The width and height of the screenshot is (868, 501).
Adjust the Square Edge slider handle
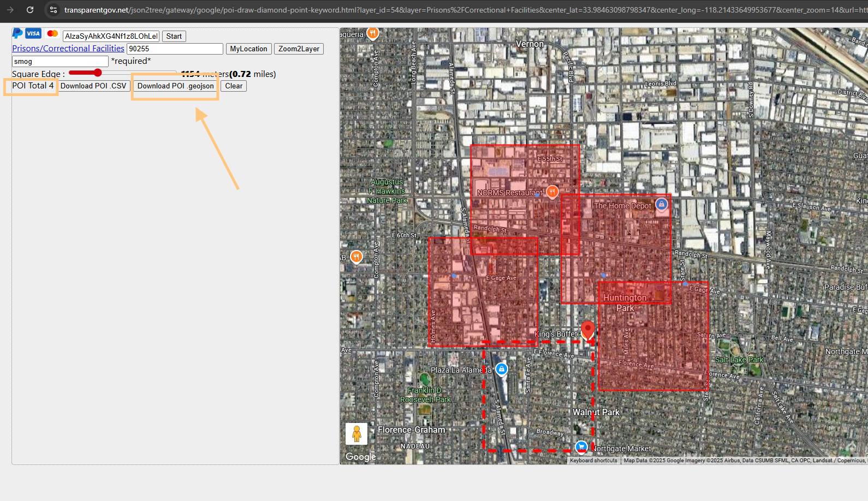coord(98,73)
